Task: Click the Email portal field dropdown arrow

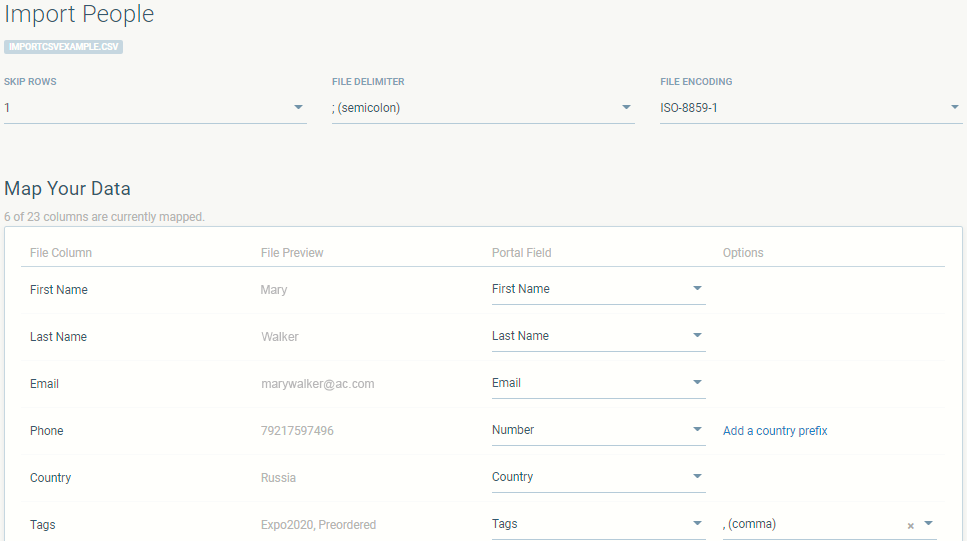Action: tap(697, 383)
